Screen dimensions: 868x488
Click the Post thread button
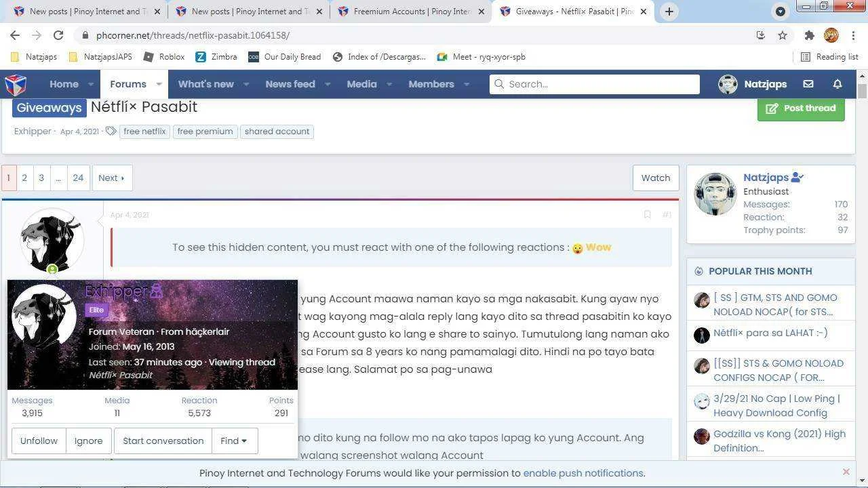(x=801, y=108)
